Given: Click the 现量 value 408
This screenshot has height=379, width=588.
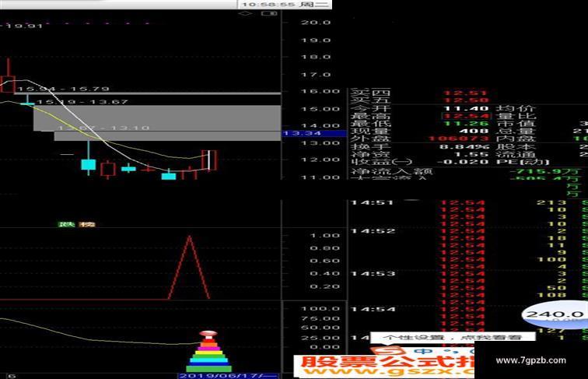Looking at the screenshot, I should (474, 131).
